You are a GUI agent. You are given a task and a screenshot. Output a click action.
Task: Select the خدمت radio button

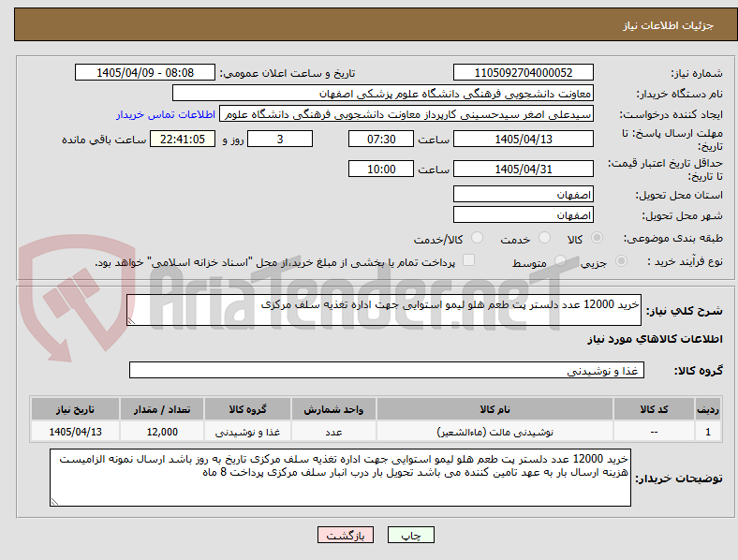coord(544,238)
